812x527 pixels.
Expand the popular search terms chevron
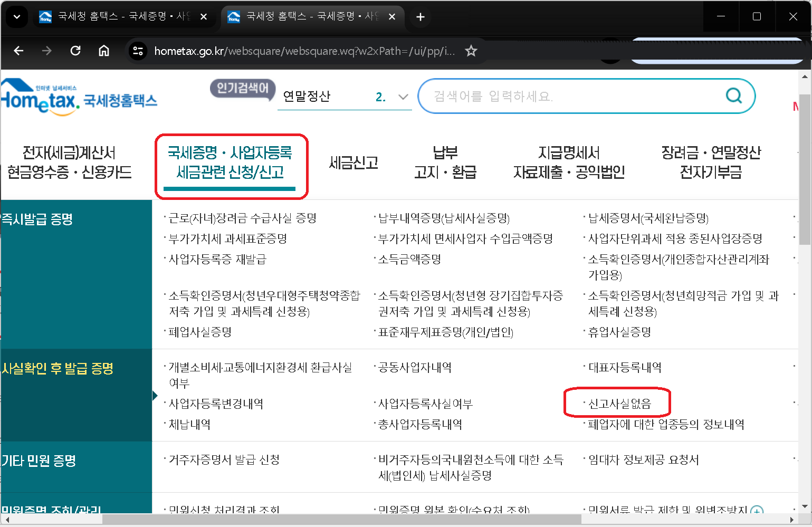pos(403,97)
